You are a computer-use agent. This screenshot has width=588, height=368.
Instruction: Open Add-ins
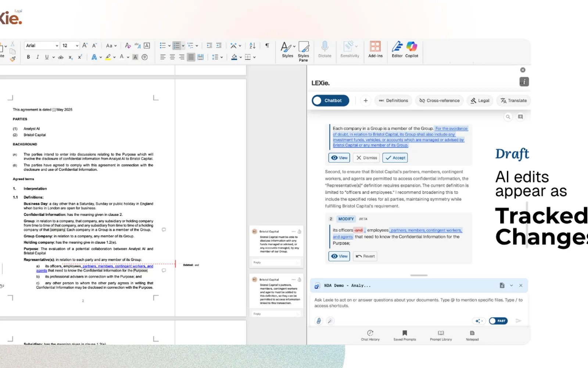pyautogui.click(x=375, y=50)
